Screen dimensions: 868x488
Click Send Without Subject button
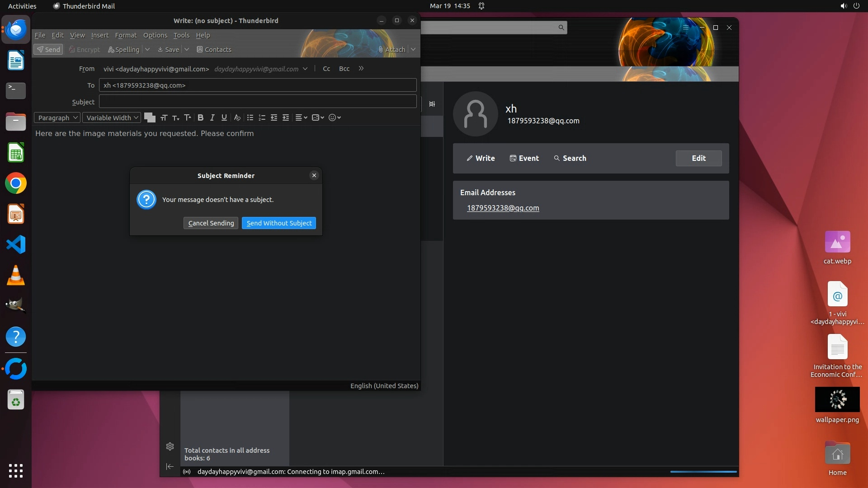279,223
